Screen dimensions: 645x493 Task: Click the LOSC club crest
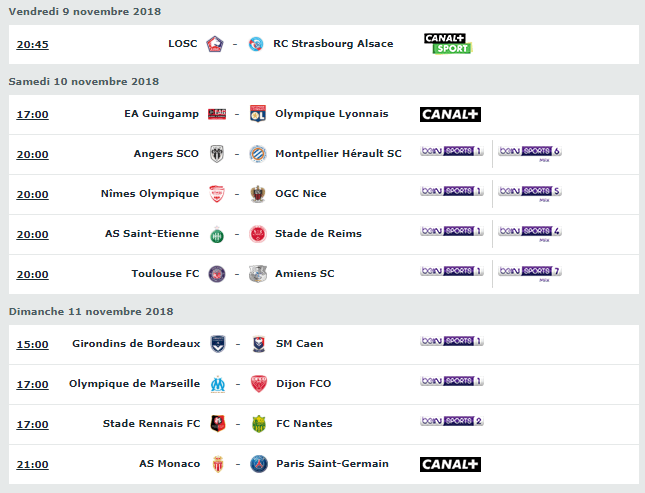[x=215, y=44]
